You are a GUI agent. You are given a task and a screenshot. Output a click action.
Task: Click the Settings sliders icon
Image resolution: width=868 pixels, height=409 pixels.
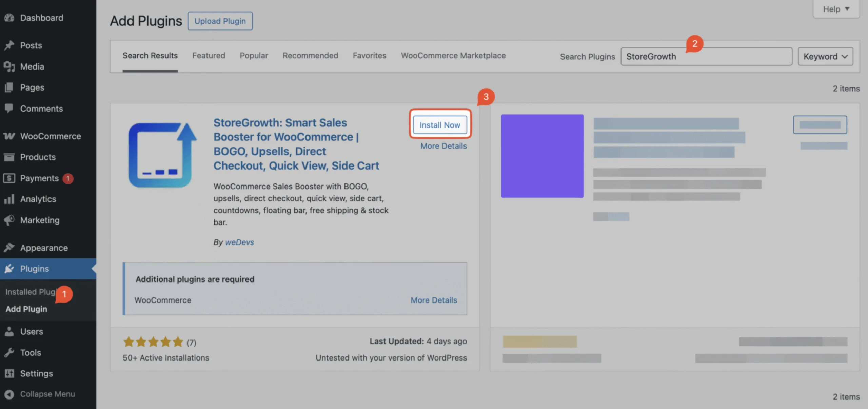9,373
